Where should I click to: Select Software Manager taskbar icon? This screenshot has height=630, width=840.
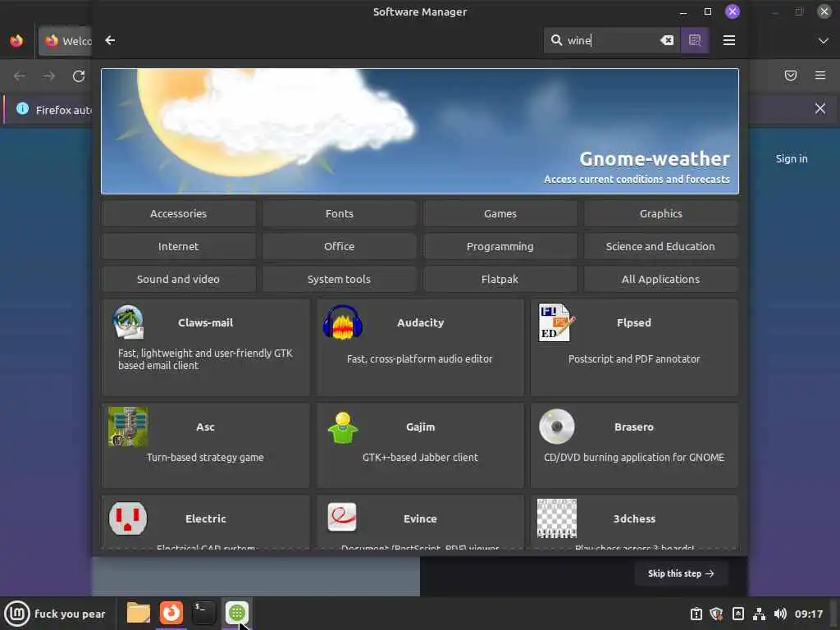coord(237,612)
